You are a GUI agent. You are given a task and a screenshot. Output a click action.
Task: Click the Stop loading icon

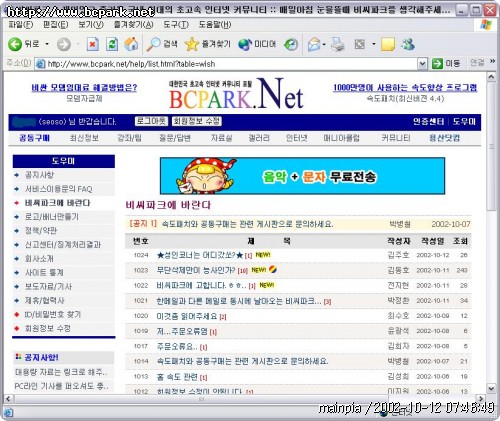point(93,44)
